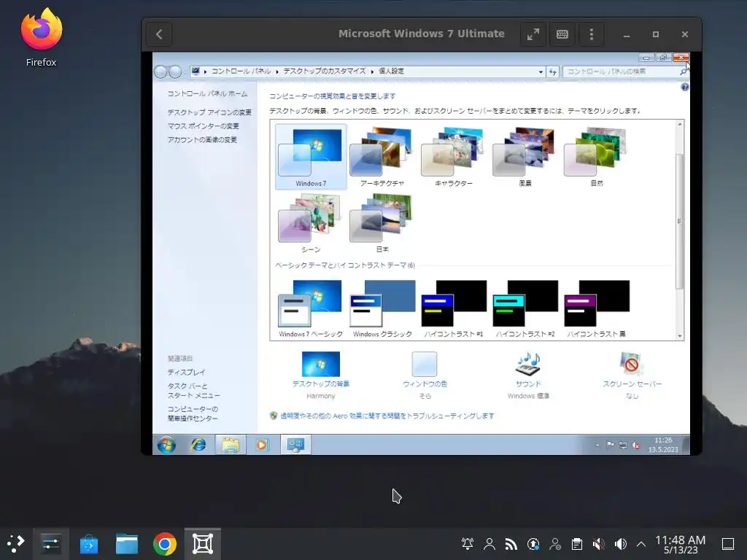The width and height of the screenshot is (747, 560).
Task: Open サウンド settings icon
Action: pyautogui.click(x=528, y=365)
